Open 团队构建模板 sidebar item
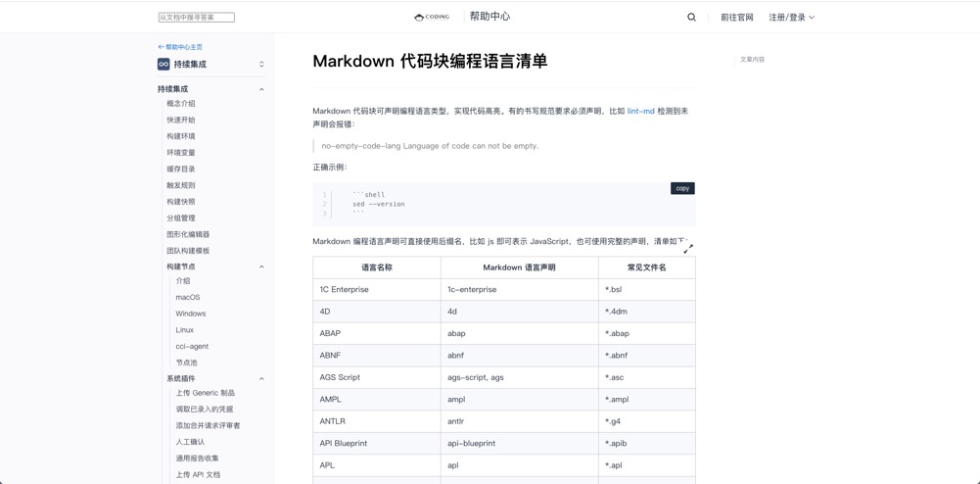The height and width of the screenshot is (484, 980). [x=188, y=251]
